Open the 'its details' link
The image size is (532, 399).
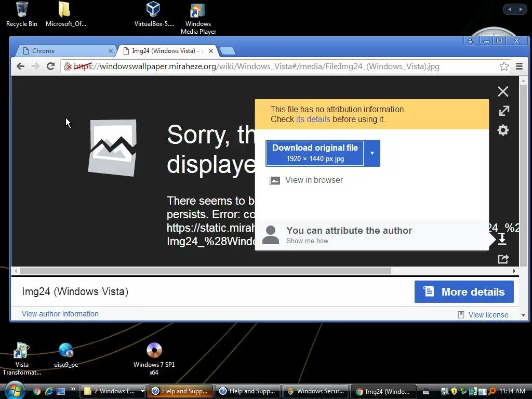click(x=313, y=119)
